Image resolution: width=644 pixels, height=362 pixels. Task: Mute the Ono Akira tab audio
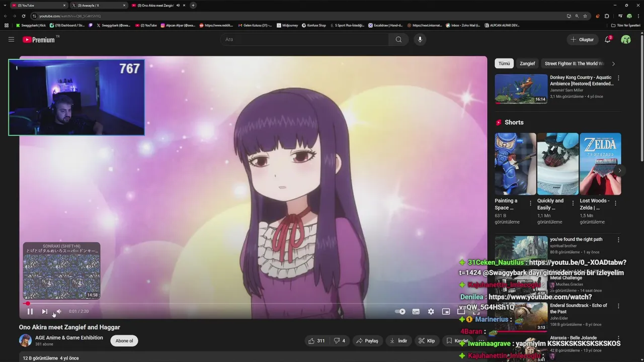point(178,5)
